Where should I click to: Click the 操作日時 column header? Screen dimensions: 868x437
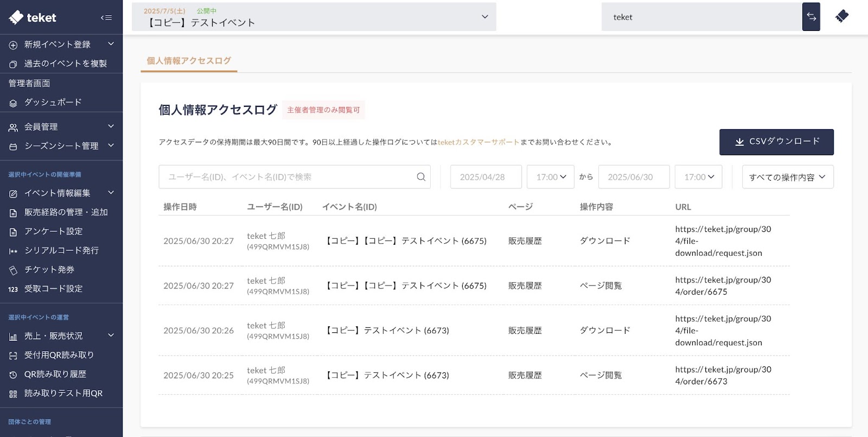coord(180,207)
